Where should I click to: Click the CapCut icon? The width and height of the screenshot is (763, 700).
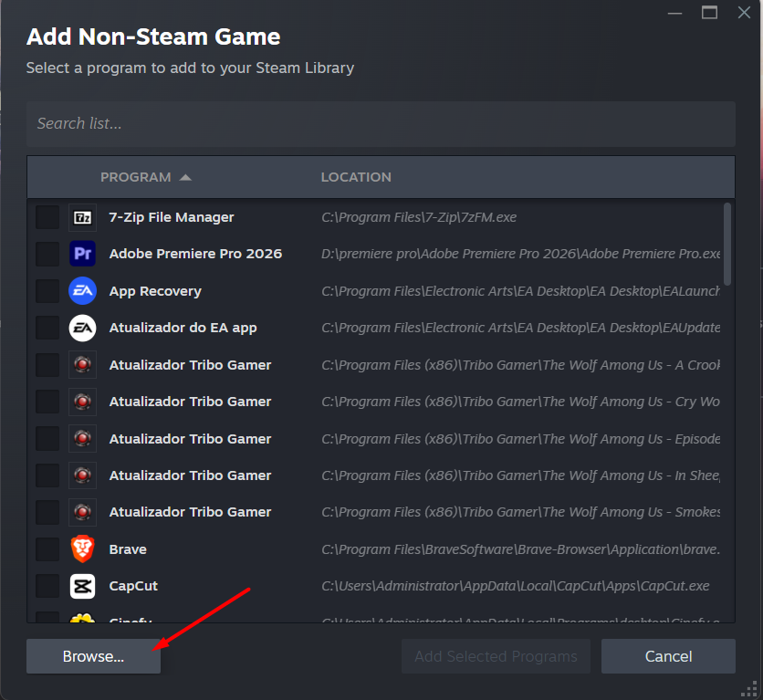point(82,586)
